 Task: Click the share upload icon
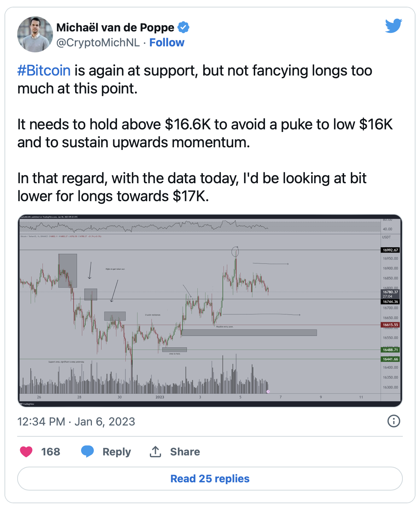coord(155,452)
